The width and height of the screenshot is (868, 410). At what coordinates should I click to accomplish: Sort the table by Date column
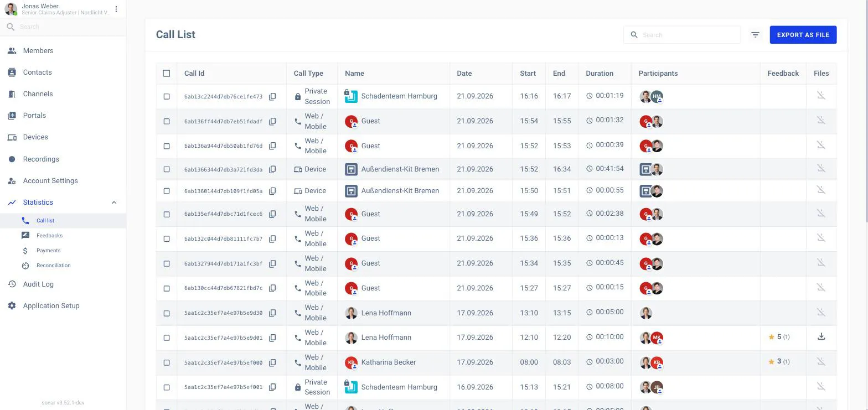click(x=464, y=73)
